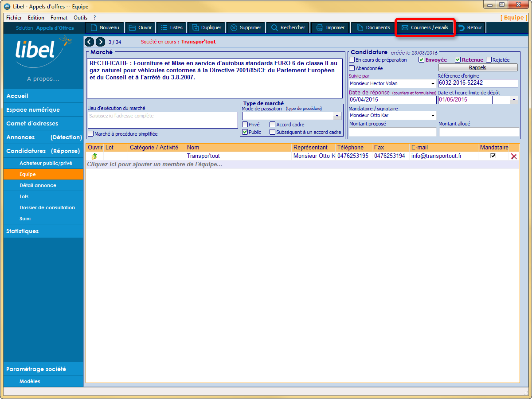This screenshot has height=399, width=532.
Task: Open Statistiques section
Action: [x=43, y=231]
